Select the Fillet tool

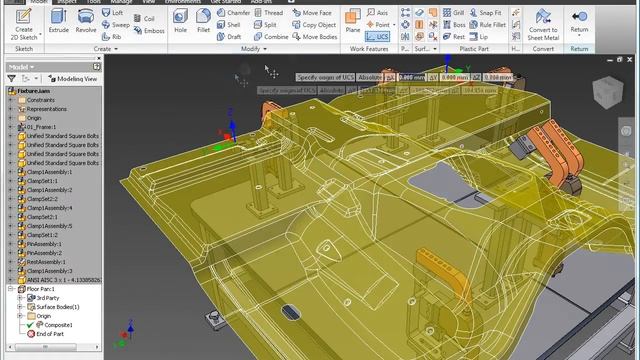(x=203, y=21)
